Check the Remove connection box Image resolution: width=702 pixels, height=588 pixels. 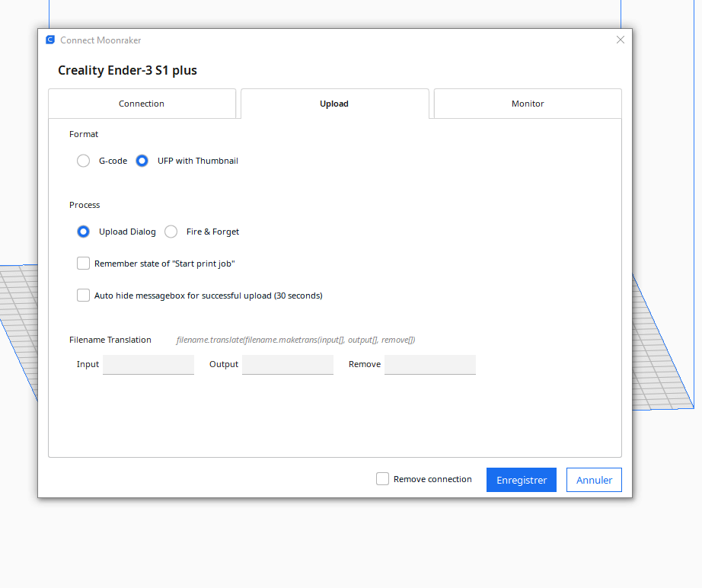pos(383,479)
